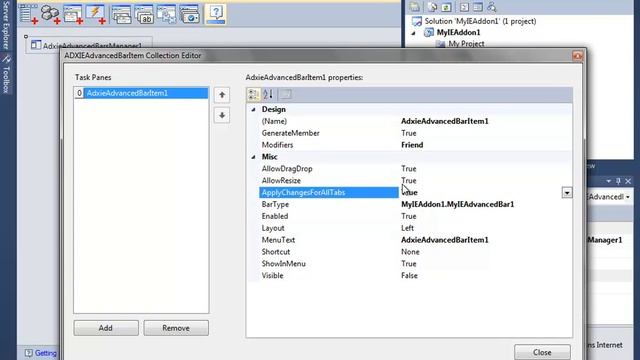This screenshot has height=360, width=640.
Task: Click the Add button under Task Panes
Action: point(106,328)
